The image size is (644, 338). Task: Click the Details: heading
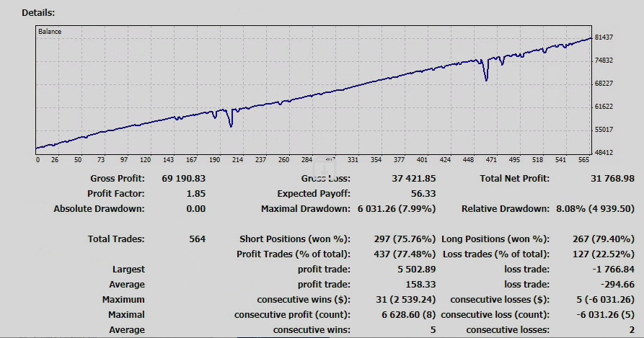pyautogui.click(x=38, y=13)
